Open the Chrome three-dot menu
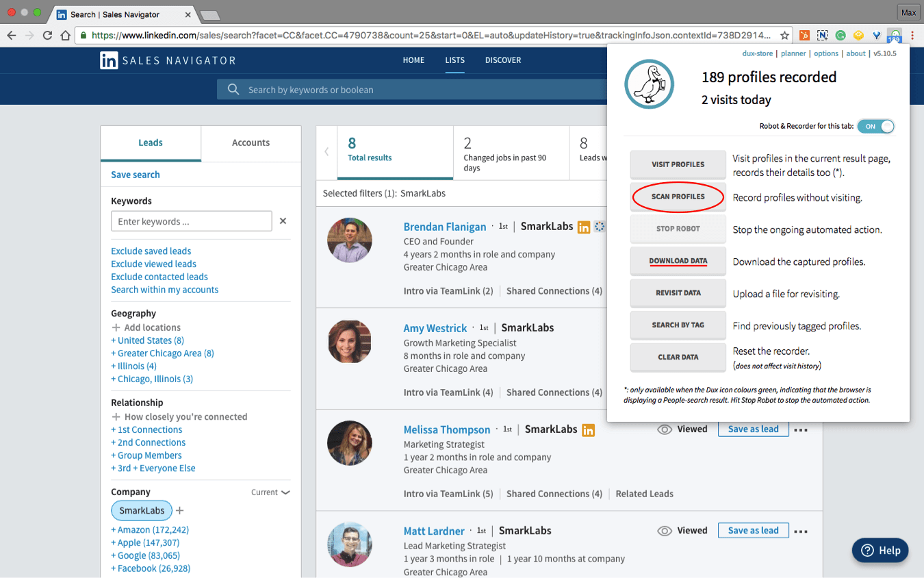The height and width of the screenshot is (578, 924). (912, 35)
